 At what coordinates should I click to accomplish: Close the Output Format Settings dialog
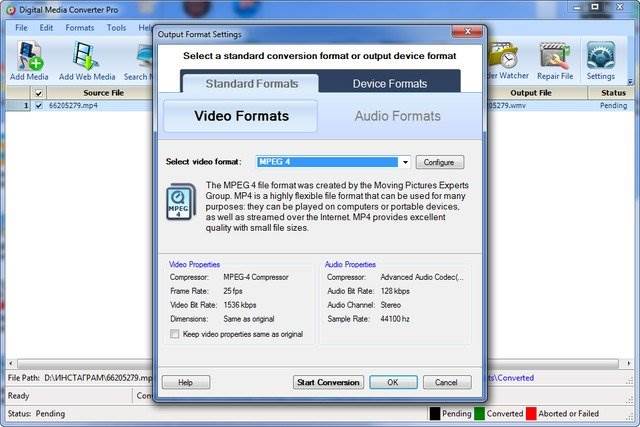[x=467, y=32]
